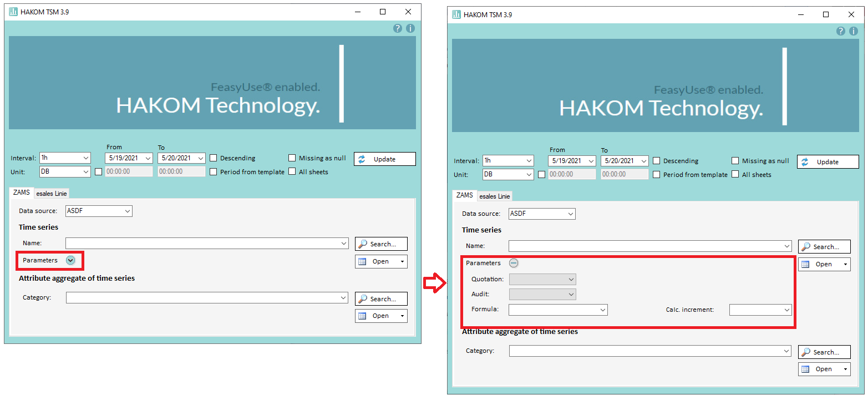Click the Parameters label in left window
The width and height of the screenshot is (868, 395).
click(40, 260)
